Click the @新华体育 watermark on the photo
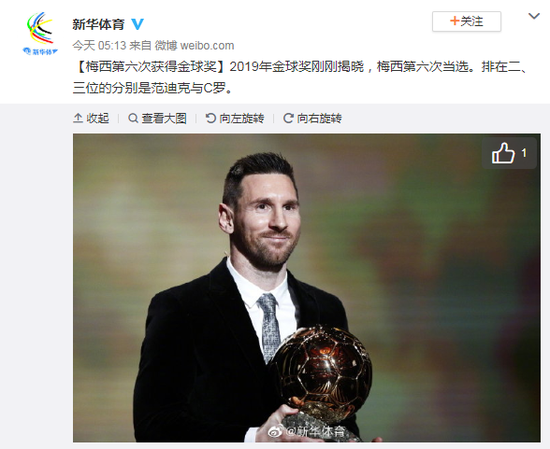Screen dimensions: 550x449 tap(307, 431)
